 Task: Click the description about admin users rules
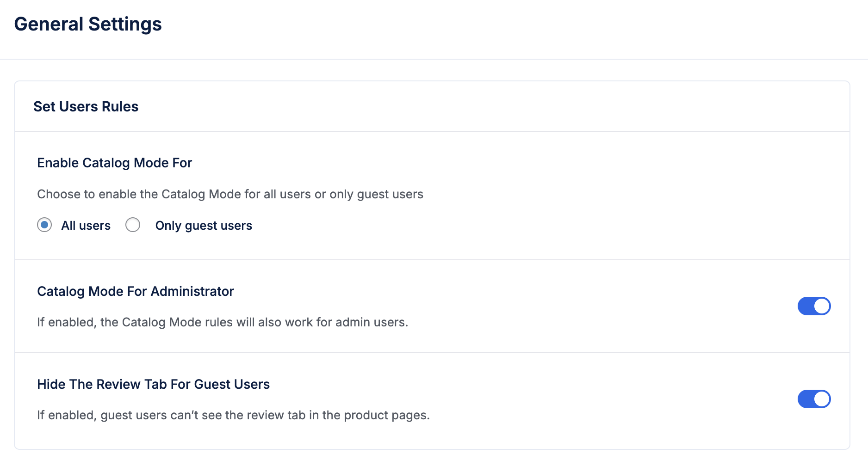(x=223, y=322)
